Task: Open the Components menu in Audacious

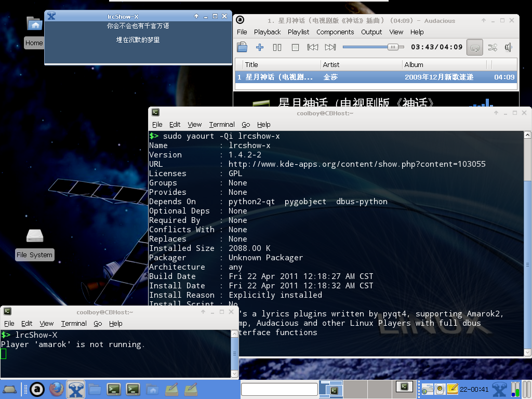Action: 335,32
